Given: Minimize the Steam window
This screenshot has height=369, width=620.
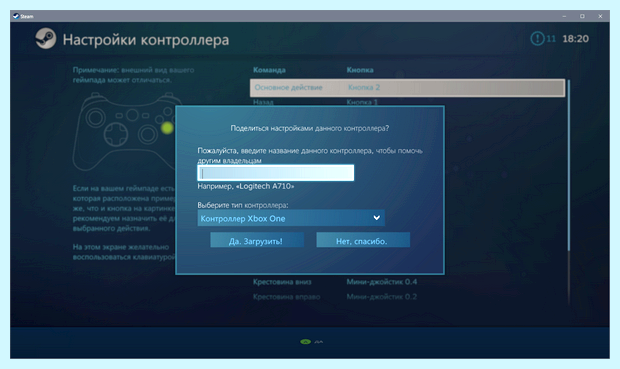Looking at the screenshot, I should tap(564, 16).
